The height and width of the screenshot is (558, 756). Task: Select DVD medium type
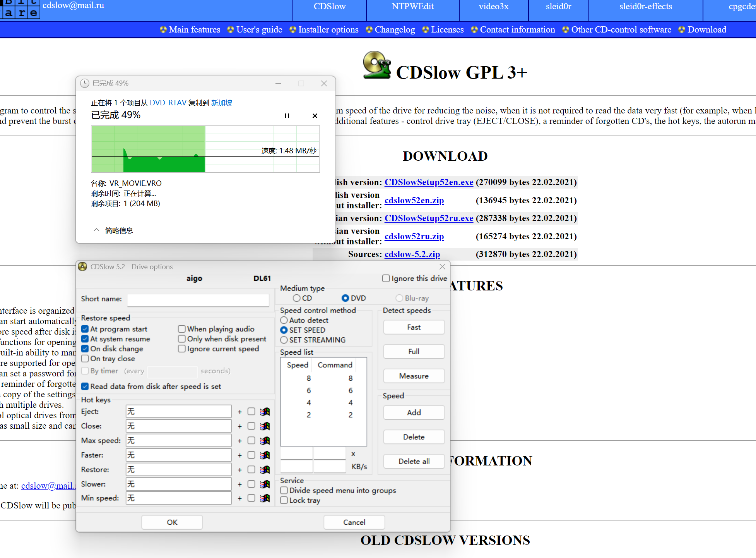[346, 298]
